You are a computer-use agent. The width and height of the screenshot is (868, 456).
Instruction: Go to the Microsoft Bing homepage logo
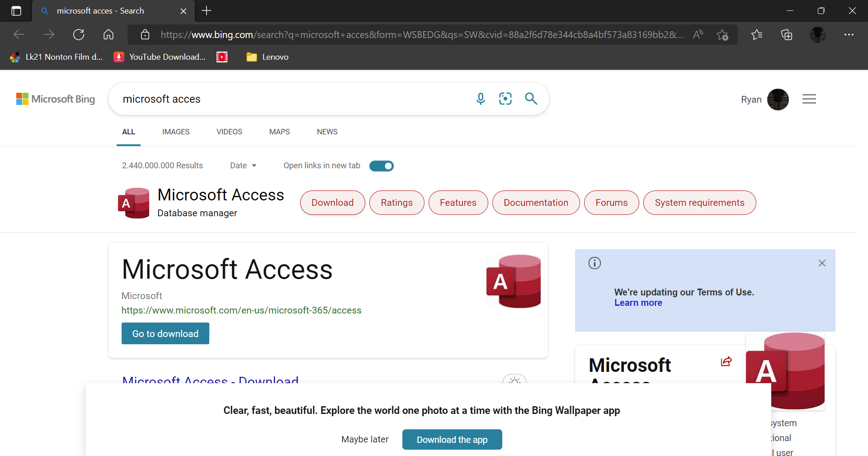point(56,99)
